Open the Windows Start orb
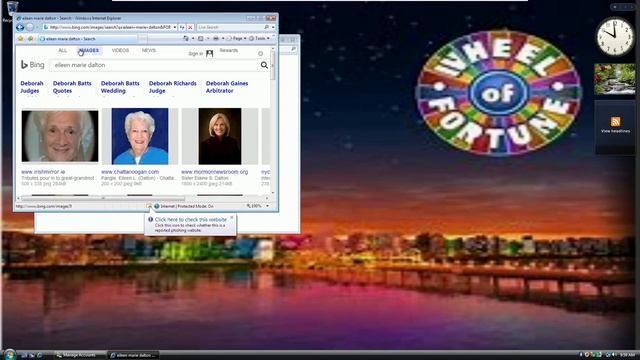 (9, 354)
